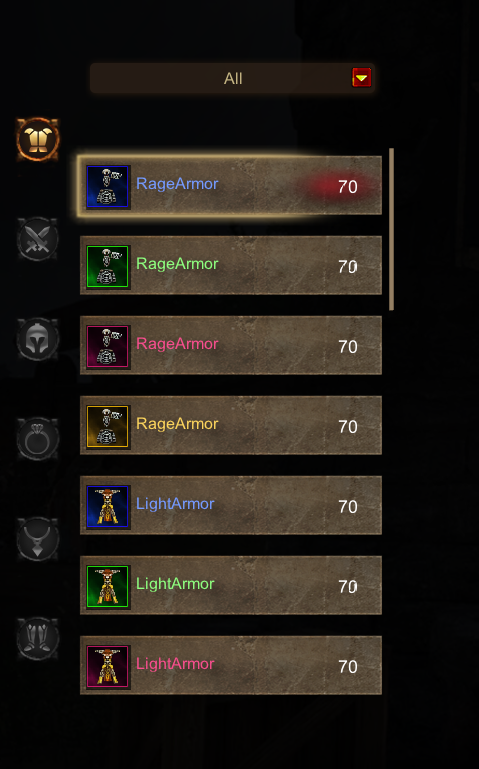The image size is (479, 769).
Task: Click the blue LightArmor item icon
Action: (108, 507)
